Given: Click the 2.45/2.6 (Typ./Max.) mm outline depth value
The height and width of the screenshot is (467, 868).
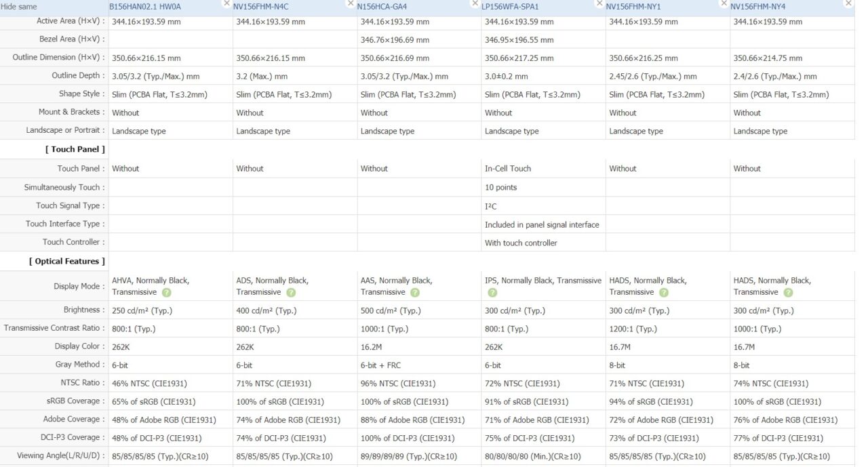Looking at the screenshot, I should click(654, 77).
